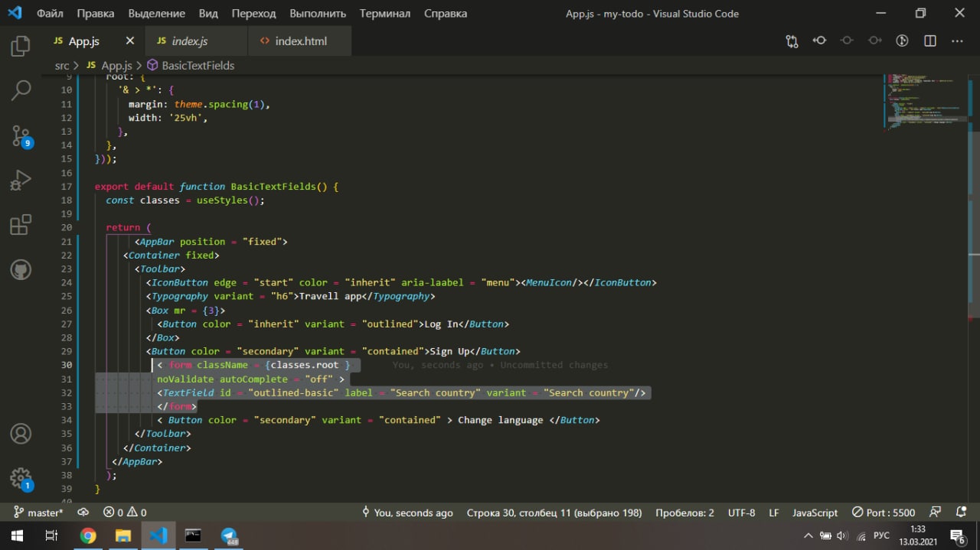This screenshot has height=550, width=980.
Task: Open the Правка menu
Action: (x=96, y=13)
